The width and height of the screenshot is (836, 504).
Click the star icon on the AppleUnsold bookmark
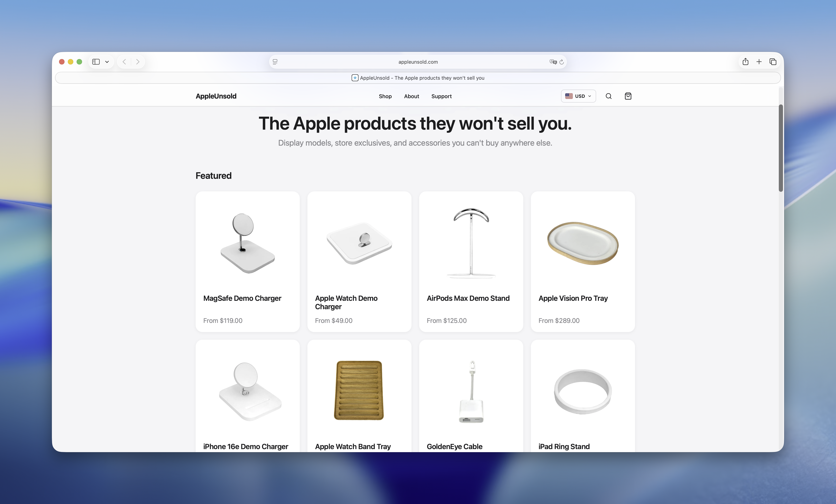tap(354, 78)
